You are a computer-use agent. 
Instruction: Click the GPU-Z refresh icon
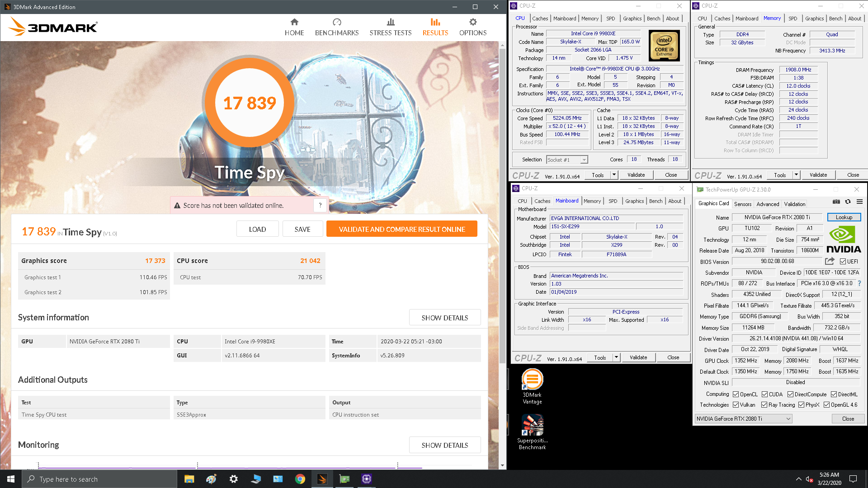click(x=848, y=202)
